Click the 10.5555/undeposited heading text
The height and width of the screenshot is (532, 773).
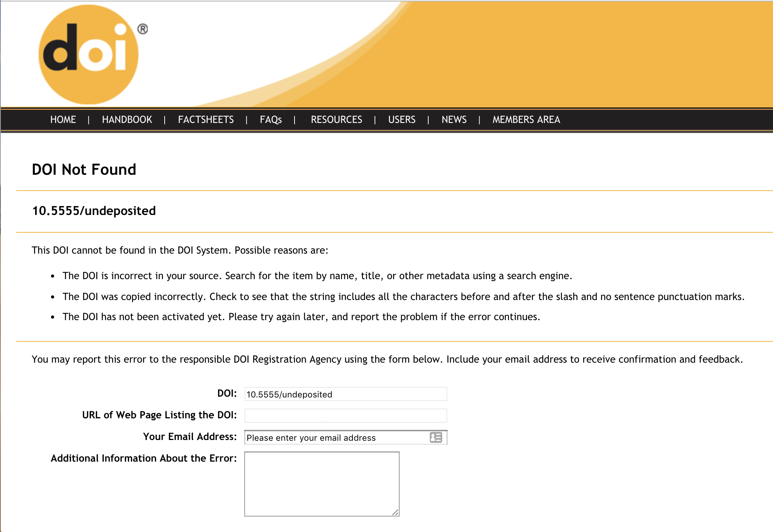coord(94,211)
